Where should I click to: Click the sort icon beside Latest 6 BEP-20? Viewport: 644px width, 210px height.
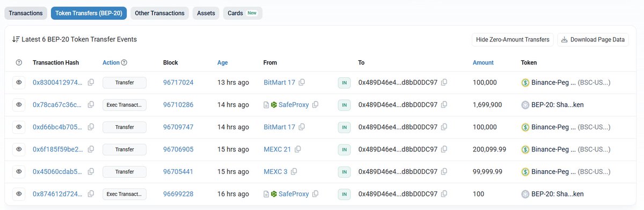[x=16, y=39]
